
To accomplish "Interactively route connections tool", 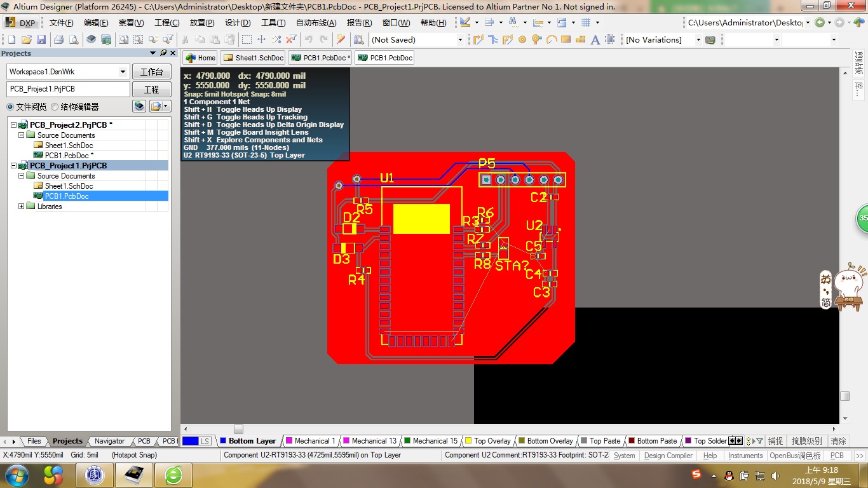I will pyautogui.click(x=478, y=39).
